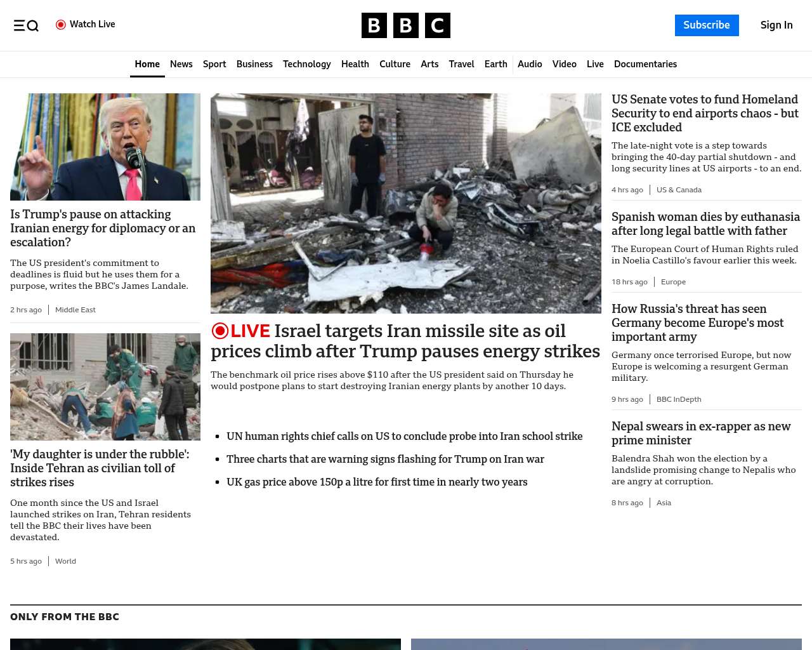This screenshot has height=650, width=812.
Task: Open UK gas price above 150p link
Action: pos(377,482)
